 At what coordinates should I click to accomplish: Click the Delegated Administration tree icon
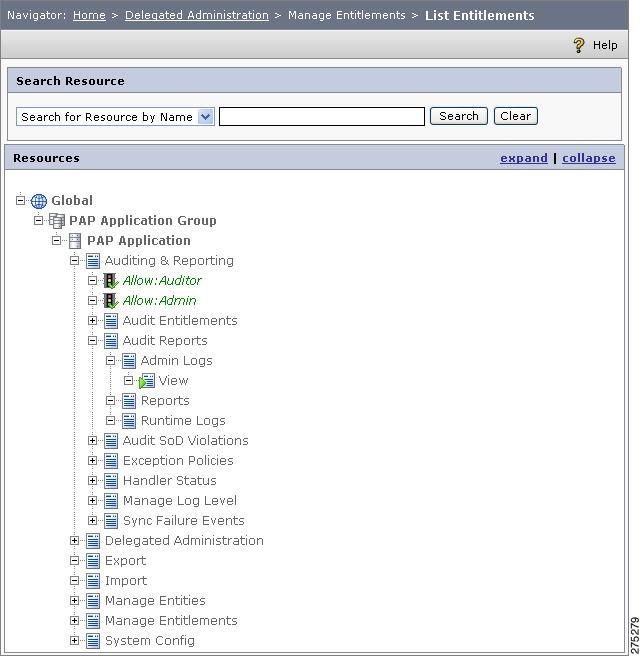pos(93,541)
